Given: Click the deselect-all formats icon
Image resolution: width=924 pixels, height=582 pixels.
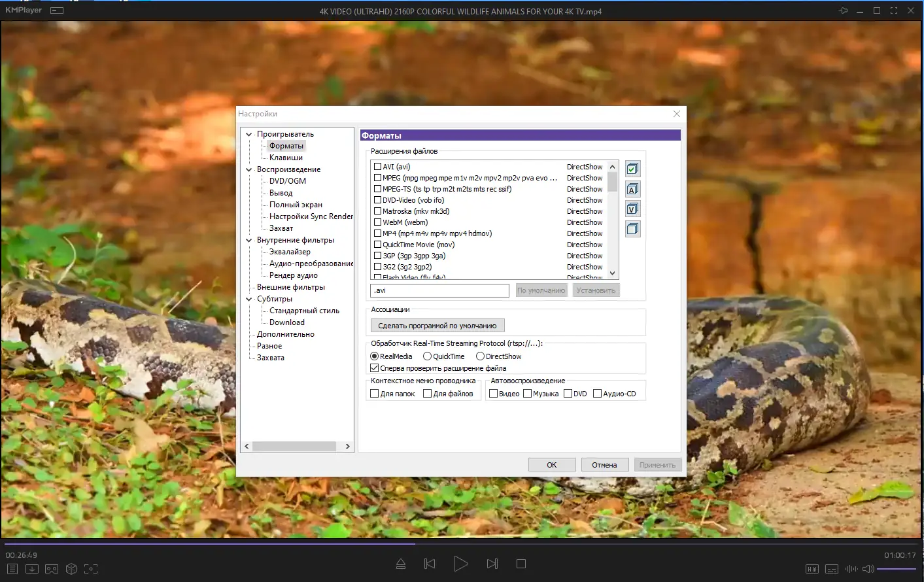Looking at the screenshot, I should [x=632, y=229].
